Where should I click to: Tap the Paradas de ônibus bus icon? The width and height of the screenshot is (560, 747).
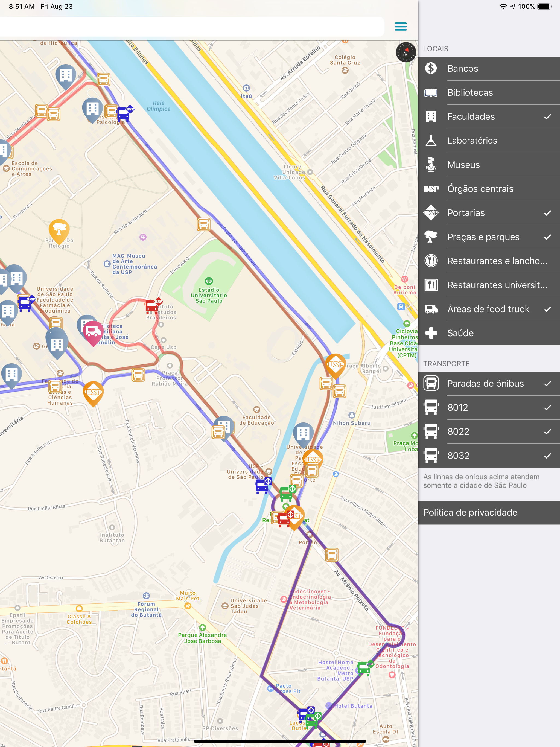pos(431,383)
